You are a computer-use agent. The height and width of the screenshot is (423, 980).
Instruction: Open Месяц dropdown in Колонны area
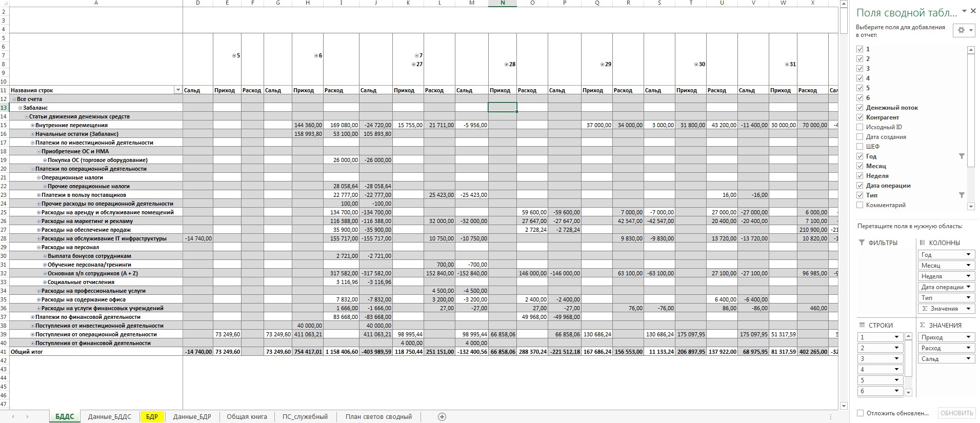[x=968, y=266]
